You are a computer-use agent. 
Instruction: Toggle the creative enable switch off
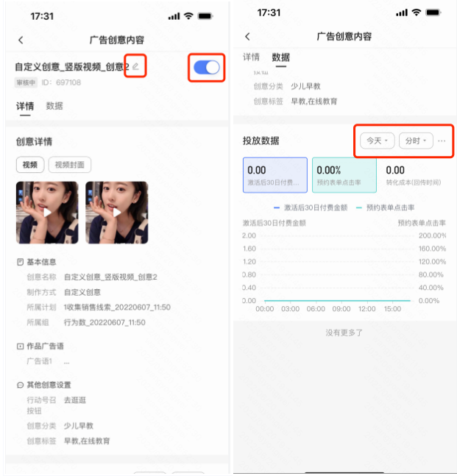click(x=207, y=68)
